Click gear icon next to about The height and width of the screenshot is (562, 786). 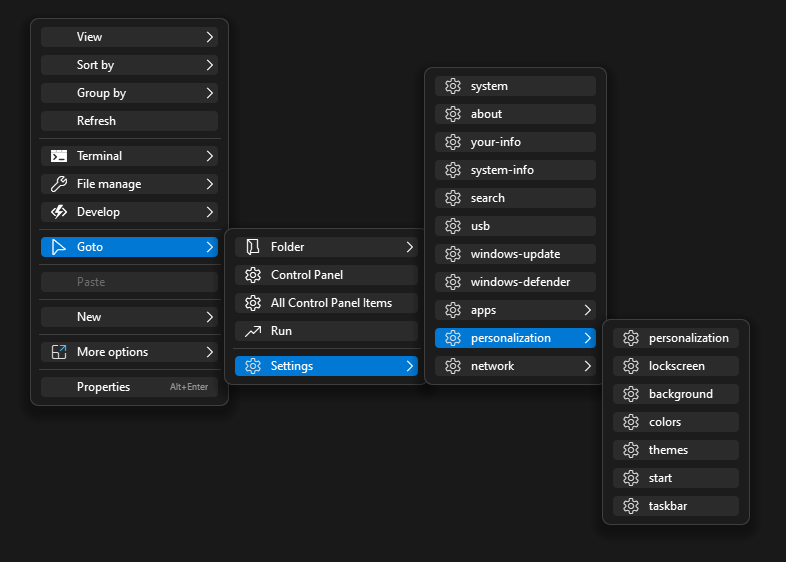coord(453,114)
